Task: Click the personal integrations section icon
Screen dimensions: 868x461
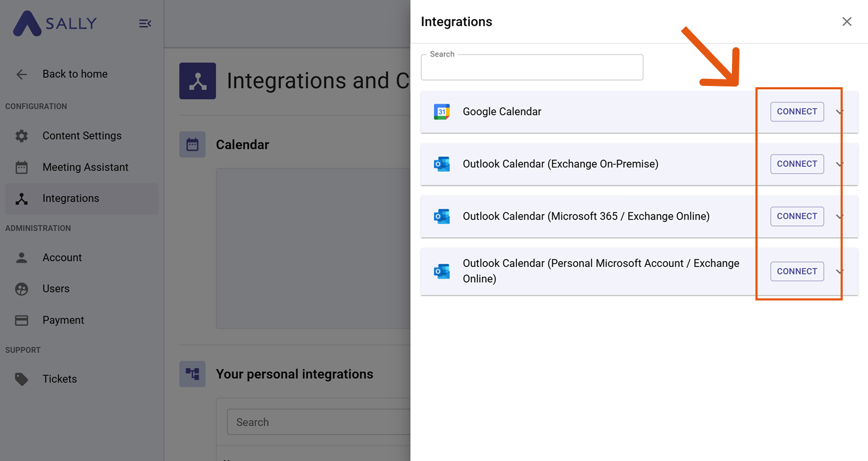Action: pos(192,374)
